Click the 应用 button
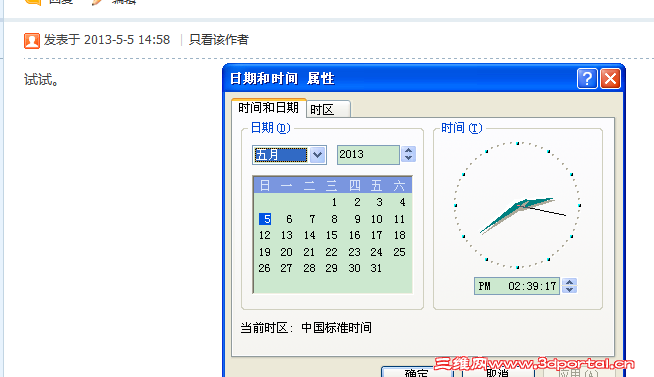This screenshot has width=654, height=377. click(x=578, y=372)
